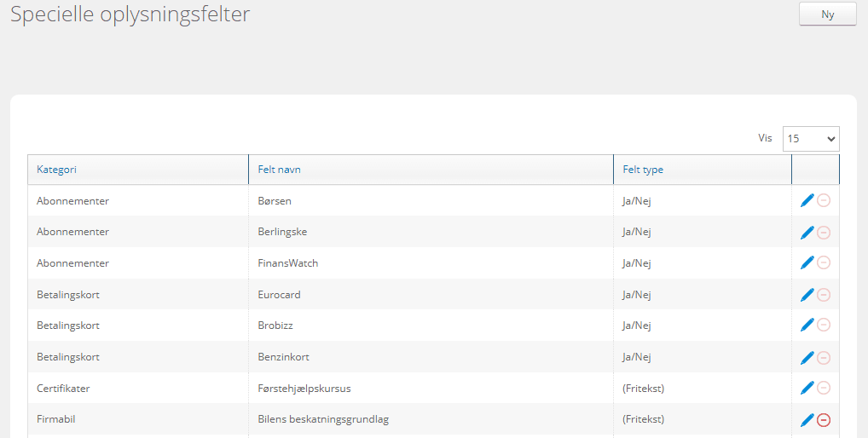Click the edit pencil for Børsen row

point(807,201)
